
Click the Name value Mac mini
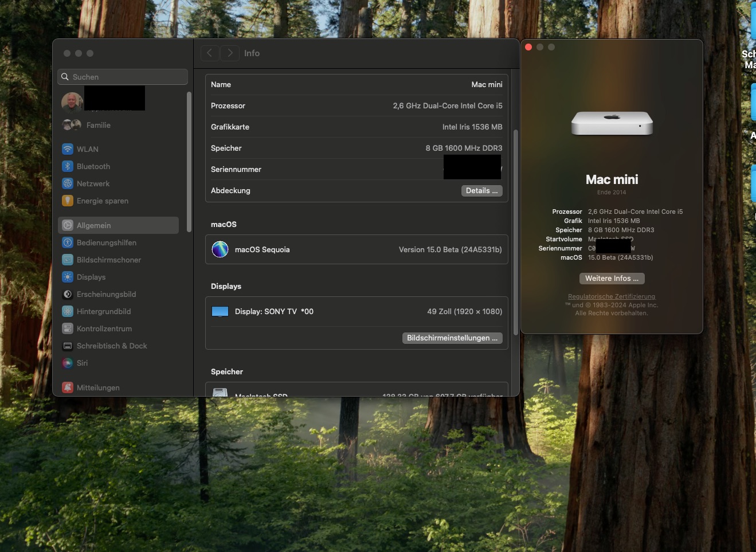click(487, 84)
